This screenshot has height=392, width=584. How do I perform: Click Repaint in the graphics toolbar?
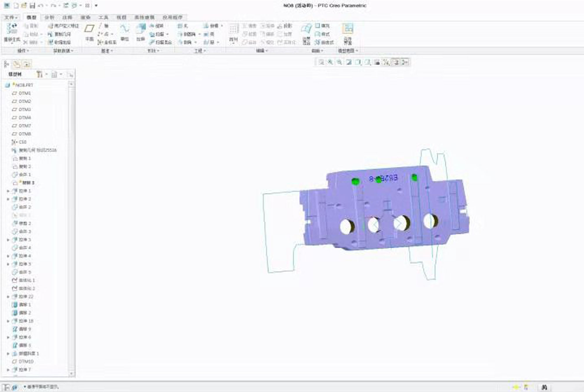tap(349, 62)
